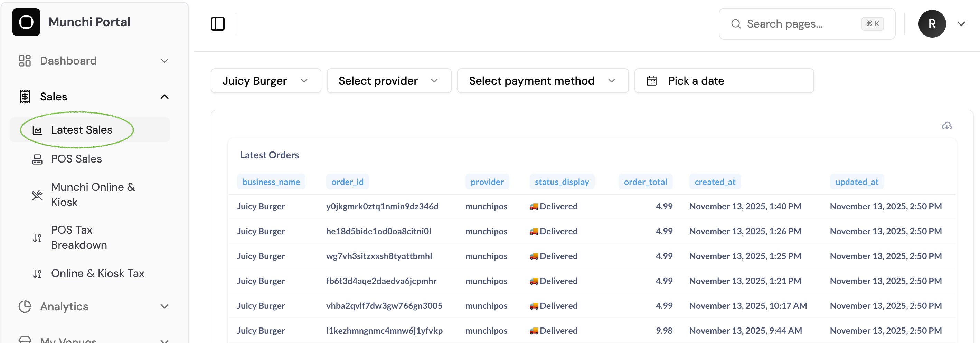This screenshot has width=980, height=343.
Task: Click the 9.98 order total
Action: click(x=664, y=331)
